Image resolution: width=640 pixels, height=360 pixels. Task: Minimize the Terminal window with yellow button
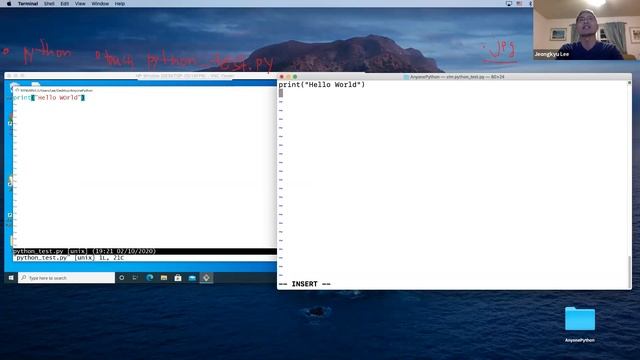coord(288,77)
